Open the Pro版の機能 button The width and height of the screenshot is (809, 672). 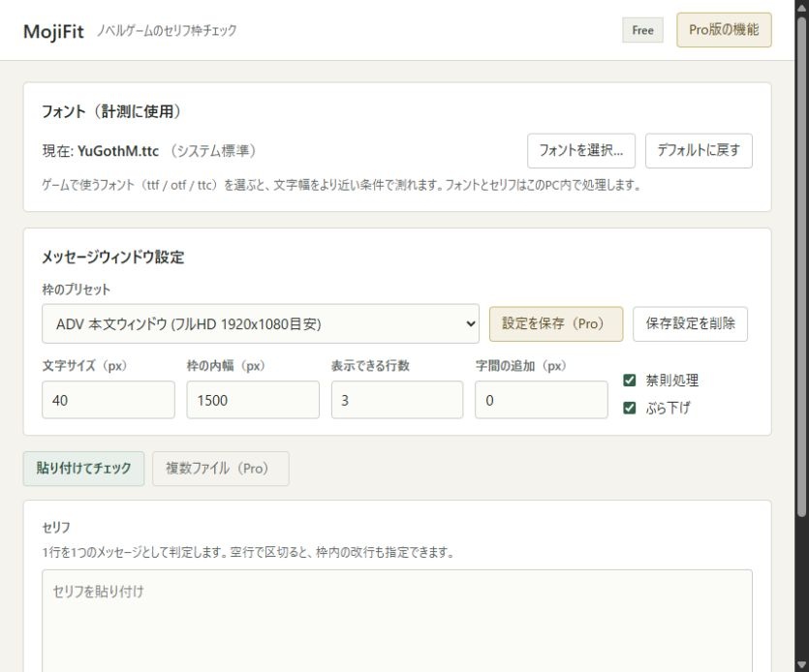724,30
